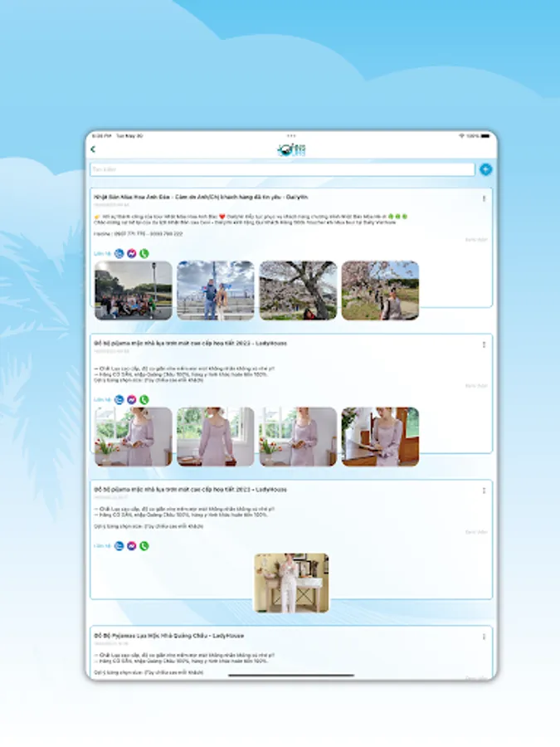The height and width of the screenshot is (747, 560).
Task: Open the cherry blossom tree trunk thumbnail
Action: 298,290
